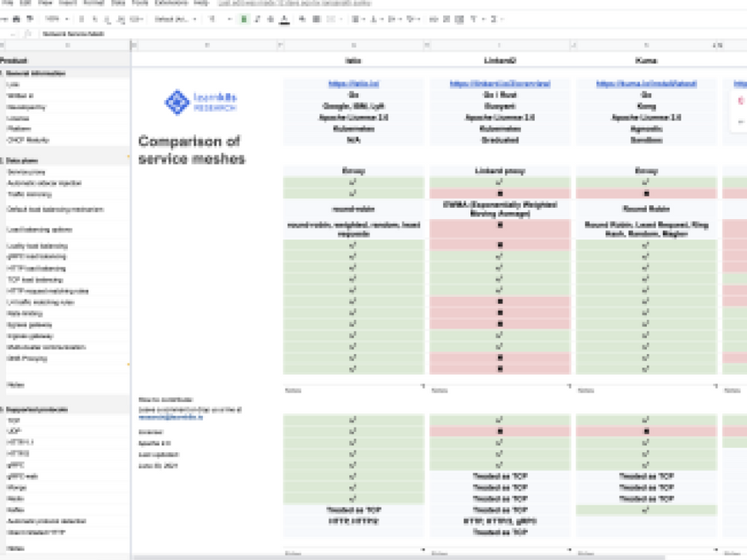Image resolution: width=747 pixels, height=560 pixels.
Task: Open the more number formats dropdown
Action: coord(137,19)
